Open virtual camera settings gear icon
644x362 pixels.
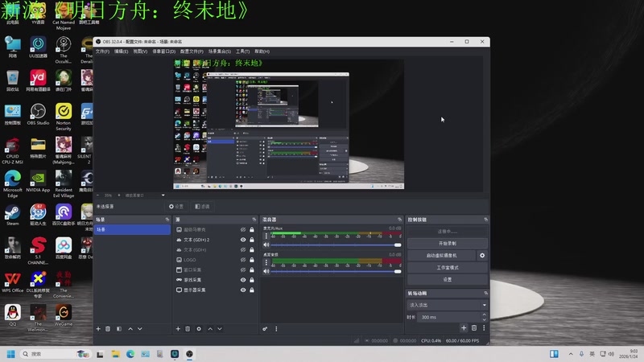pos(482,255)
